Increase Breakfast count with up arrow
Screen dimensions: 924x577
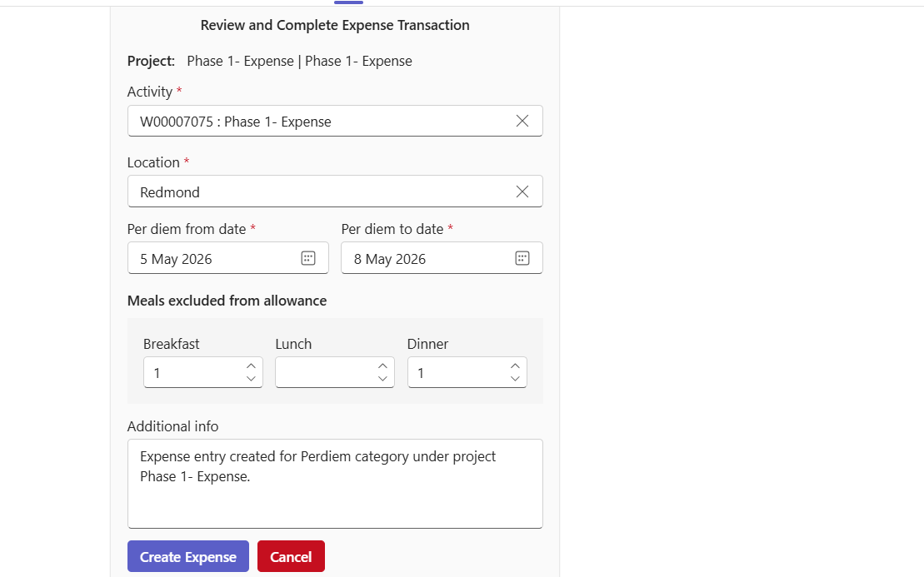pos(251,366)
